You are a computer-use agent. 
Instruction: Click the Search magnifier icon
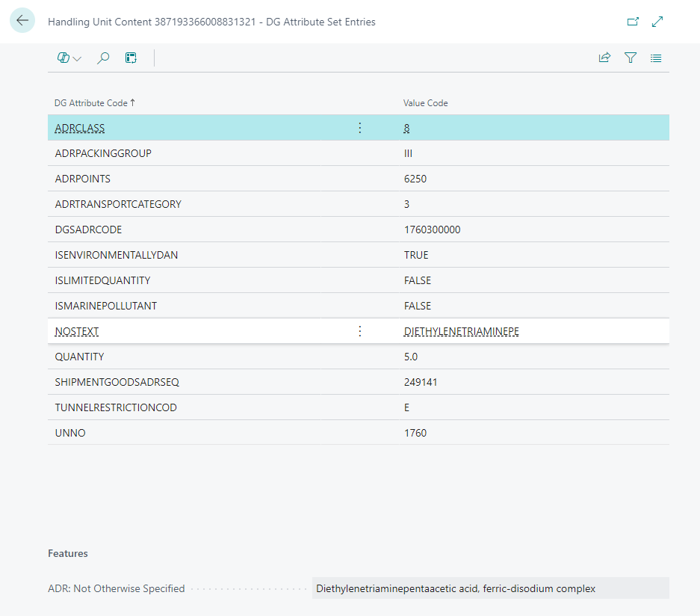click(x=103, y=58)
